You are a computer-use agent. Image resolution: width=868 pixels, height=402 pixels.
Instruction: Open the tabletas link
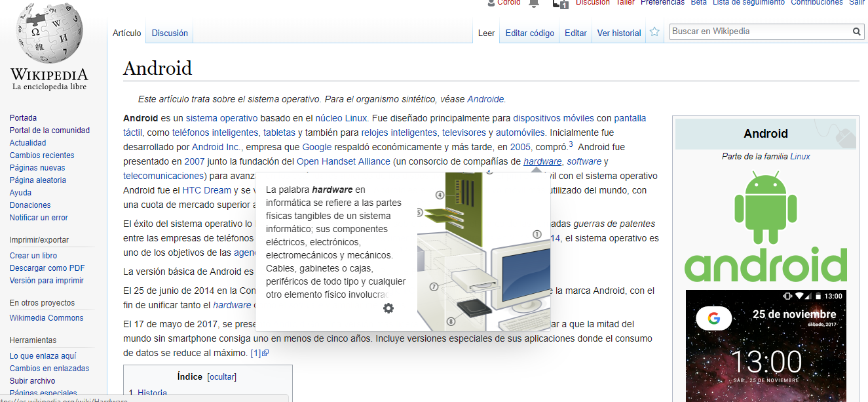click(x=279, y=132)
